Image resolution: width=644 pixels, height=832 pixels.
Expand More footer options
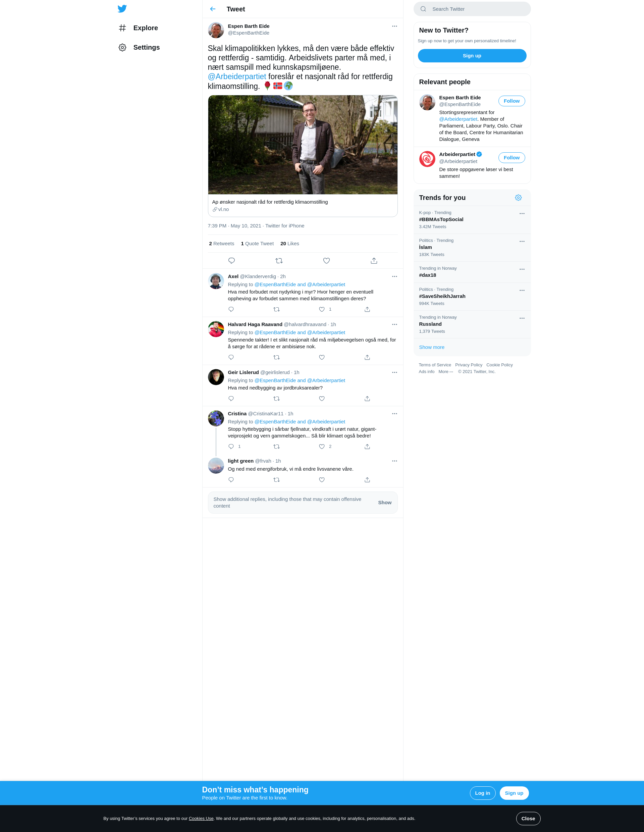point(445,372)
